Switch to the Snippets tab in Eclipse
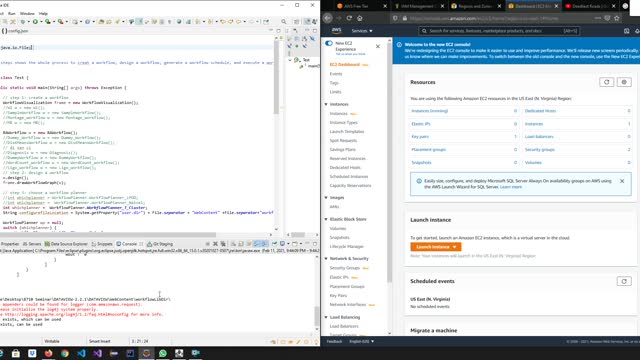Screen dimensions: 640x360 (x=102, y=244)
